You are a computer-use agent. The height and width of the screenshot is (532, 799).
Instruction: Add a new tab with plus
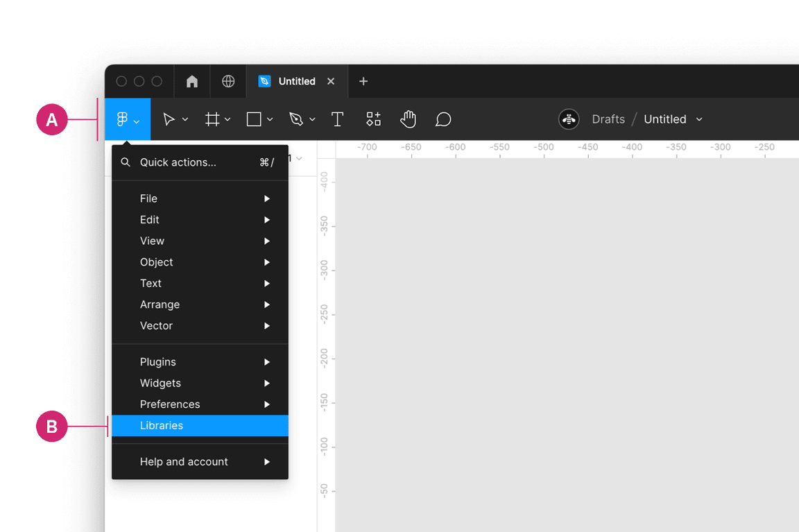(363, 82)
